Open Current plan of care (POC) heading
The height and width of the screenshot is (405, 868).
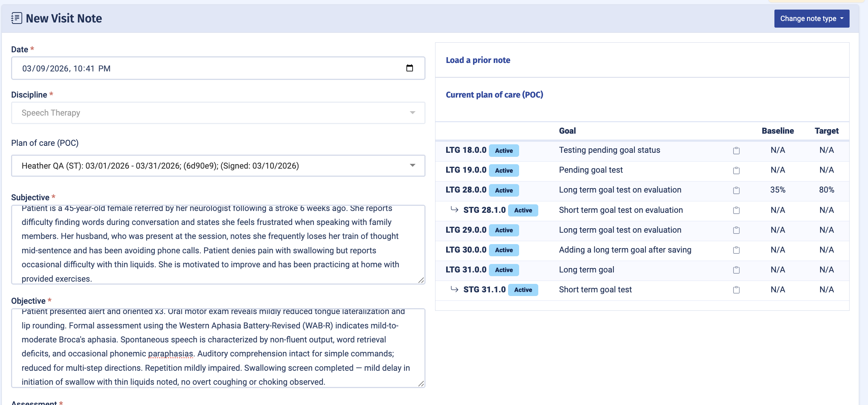pyautogui.click(x=494, y=95)
